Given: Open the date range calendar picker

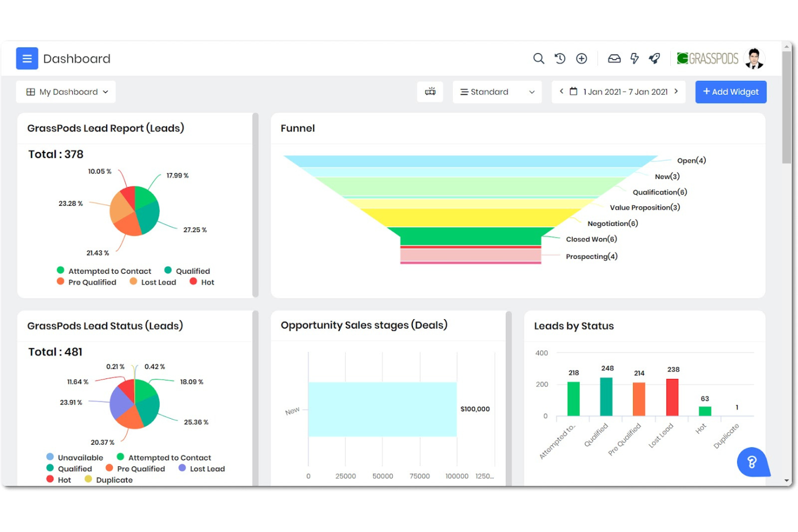Looking at the screenshot, I should tap(573, 92).
